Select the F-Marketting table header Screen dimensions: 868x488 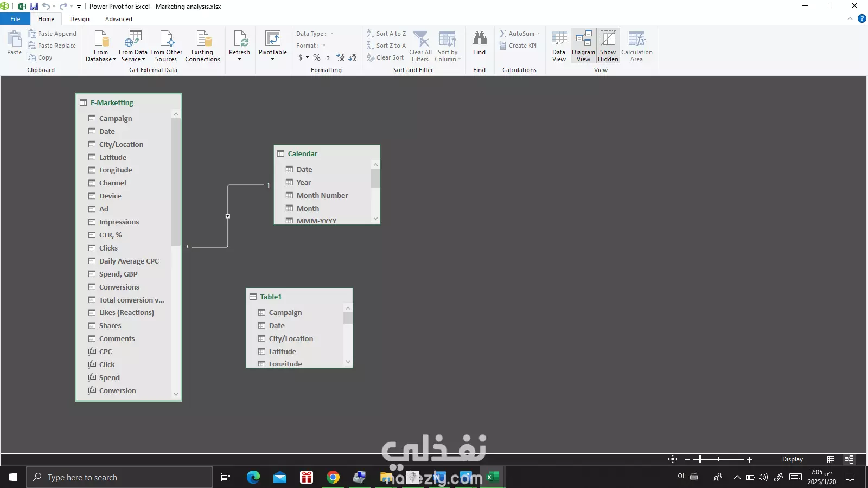click(129, 102)
